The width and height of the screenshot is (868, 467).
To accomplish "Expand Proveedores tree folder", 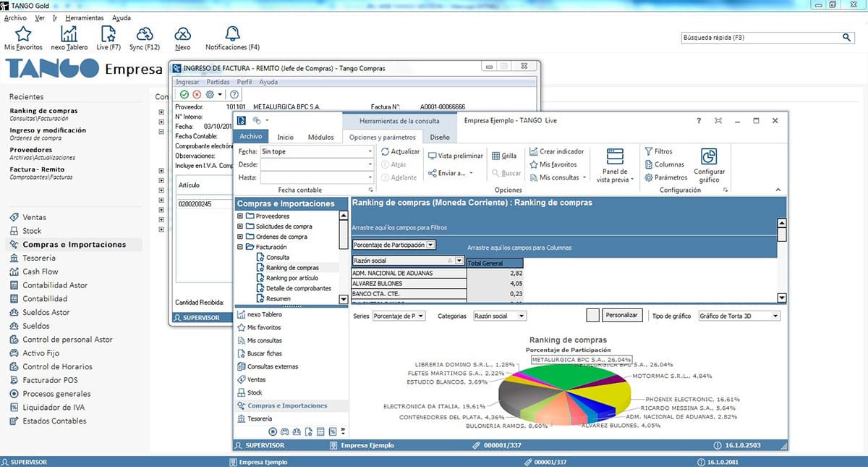I will coord(240,216).
